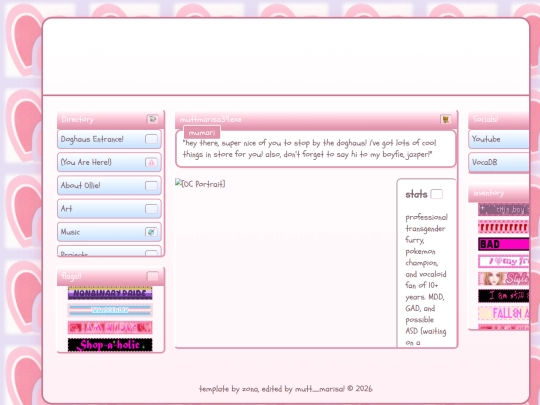Click the Directory panel title
540x405 pixels.
click(x=77, y=119)
